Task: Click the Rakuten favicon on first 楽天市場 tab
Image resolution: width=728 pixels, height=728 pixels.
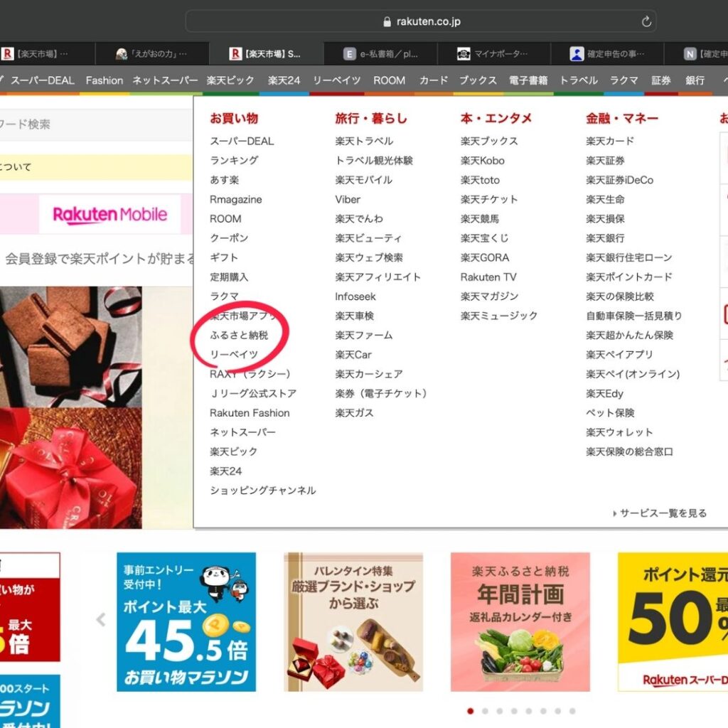Action: point(7,54)
